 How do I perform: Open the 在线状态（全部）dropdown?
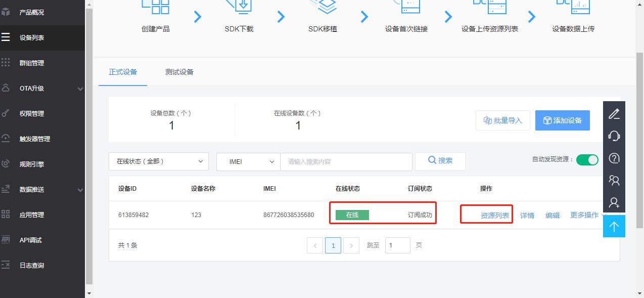point(158,161)
